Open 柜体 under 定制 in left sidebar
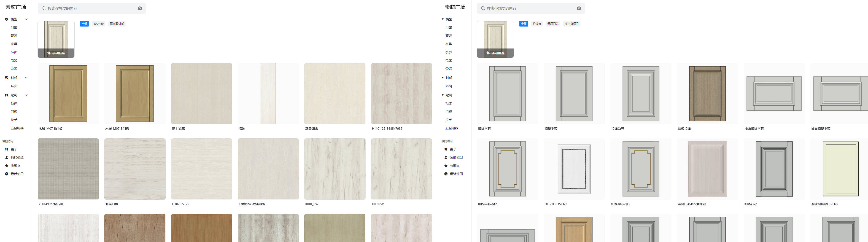 (x=14, y=103)
